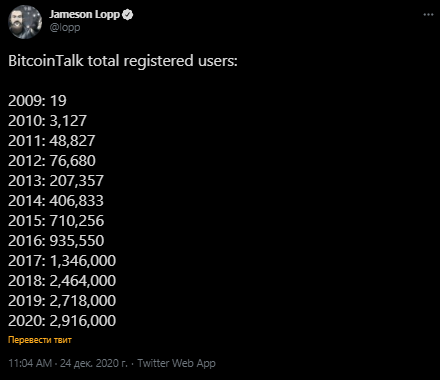Screen dimensions: 440x380
Task: Click the '2014: 406,833' line
Action: coord(56,201)
